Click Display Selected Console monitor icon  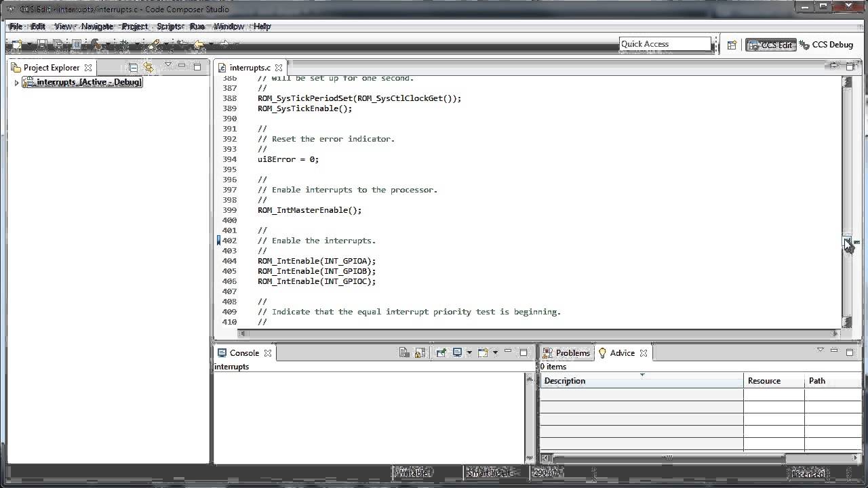tap(457, 352)
